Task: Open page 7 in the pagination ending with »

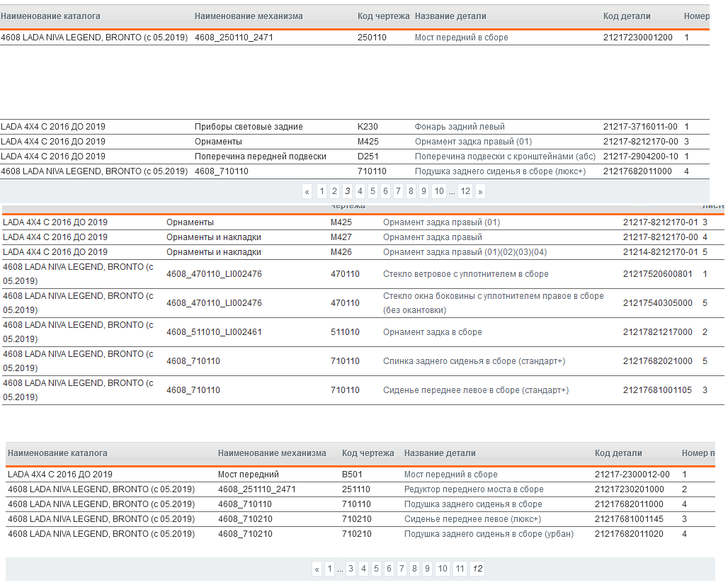Action: [x=398, y=191]
